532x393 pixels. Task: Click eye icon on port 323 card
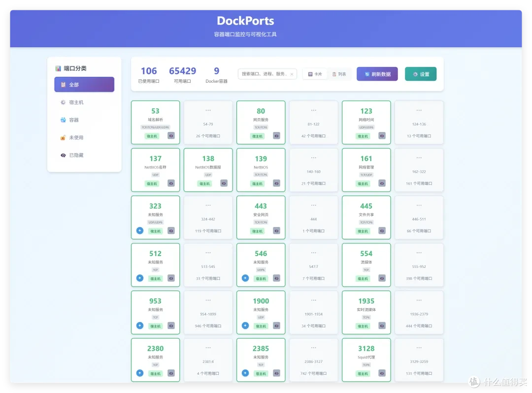click(x=171, y=231)
